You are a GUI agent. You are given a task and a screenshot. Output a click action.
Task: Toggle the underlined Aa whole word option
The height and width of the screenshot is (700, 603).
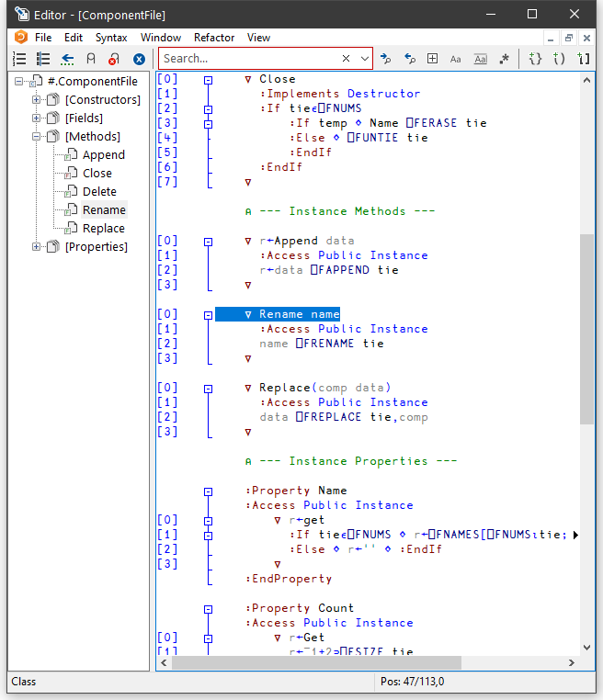point(480,59)
